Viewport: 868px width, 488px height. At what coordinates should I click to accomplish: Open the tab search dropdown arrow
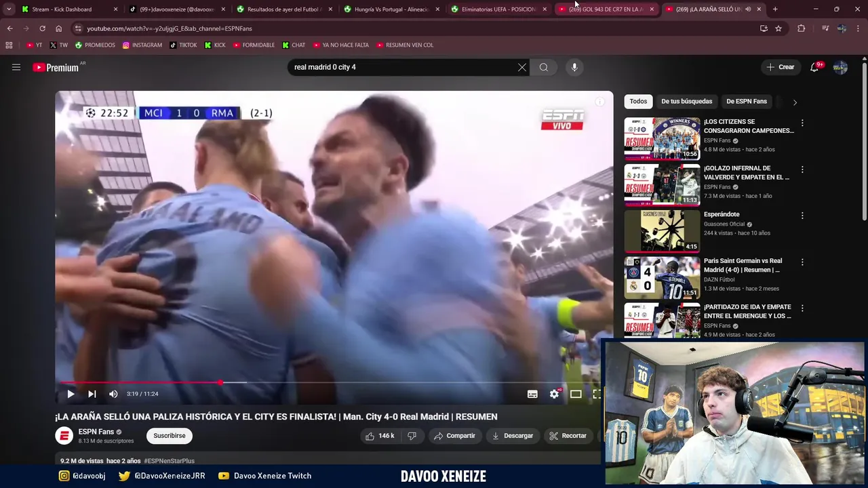point(9,9)
